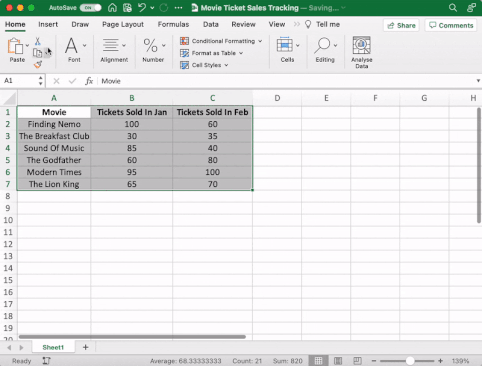Open the Data ribbon tab

coord(211,24)
